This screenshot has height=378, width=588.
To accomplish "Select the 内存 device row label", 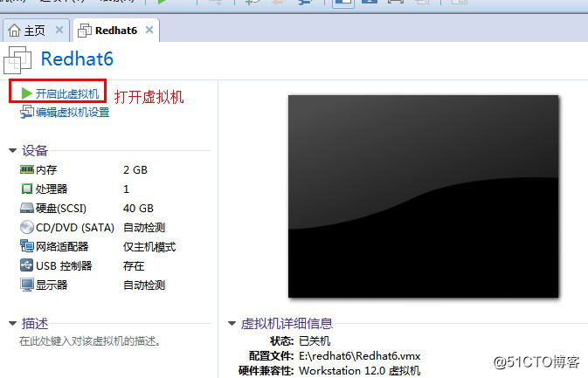I will pos(46,170).
